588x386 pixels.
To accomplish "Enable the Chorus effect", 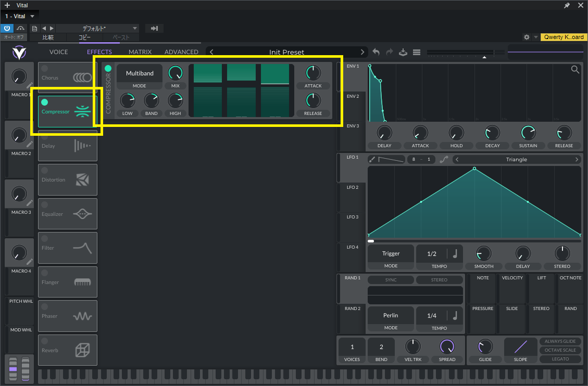I will tap(45, 68).
